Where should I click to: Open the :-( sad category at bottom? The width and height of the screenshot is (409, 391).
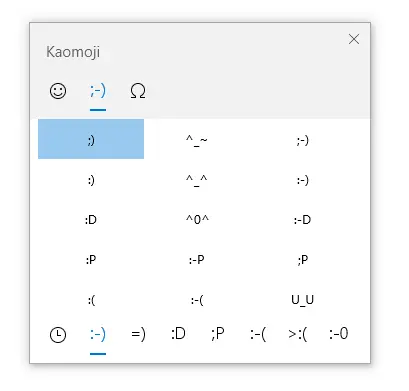click(x=258, y=334)
